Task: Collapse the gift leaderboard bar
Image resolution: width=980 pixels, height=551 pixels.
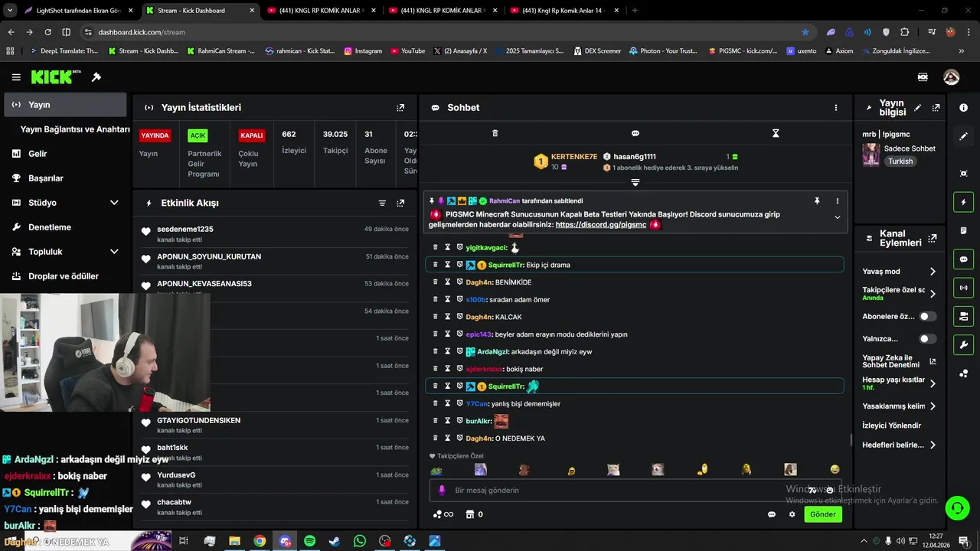Action: [x=635, y=182]
